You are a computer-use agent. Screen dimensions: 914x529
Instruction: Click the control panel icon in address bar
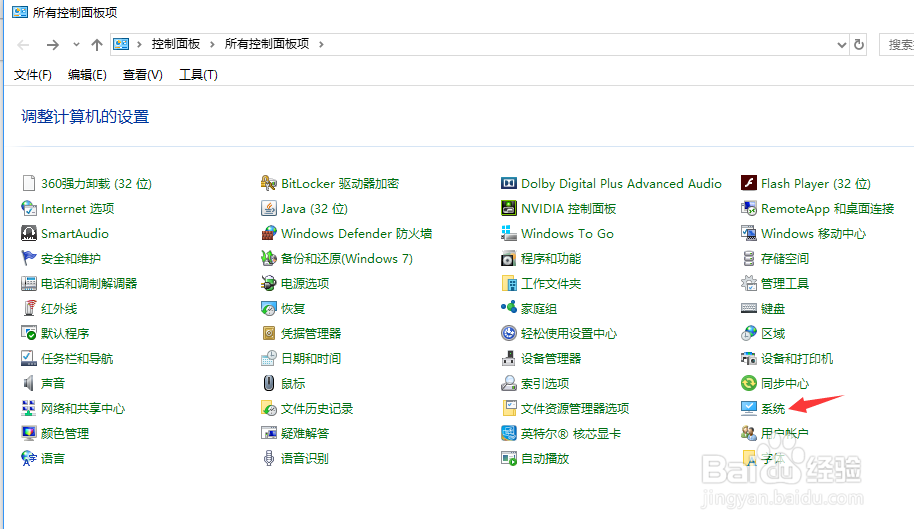(x=121, y=44)
